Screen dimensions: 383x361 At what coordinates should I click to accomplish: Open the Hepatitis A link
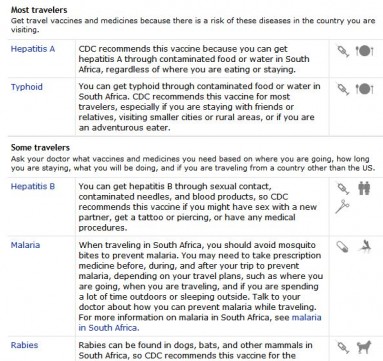33,49
